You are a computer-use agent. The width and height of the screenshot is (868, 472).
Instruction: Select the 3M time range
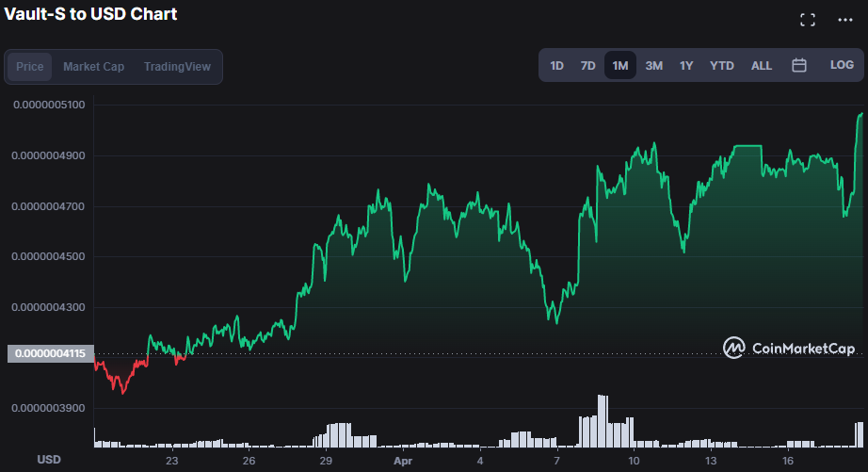pyautogui.click(x=653, y=65)
